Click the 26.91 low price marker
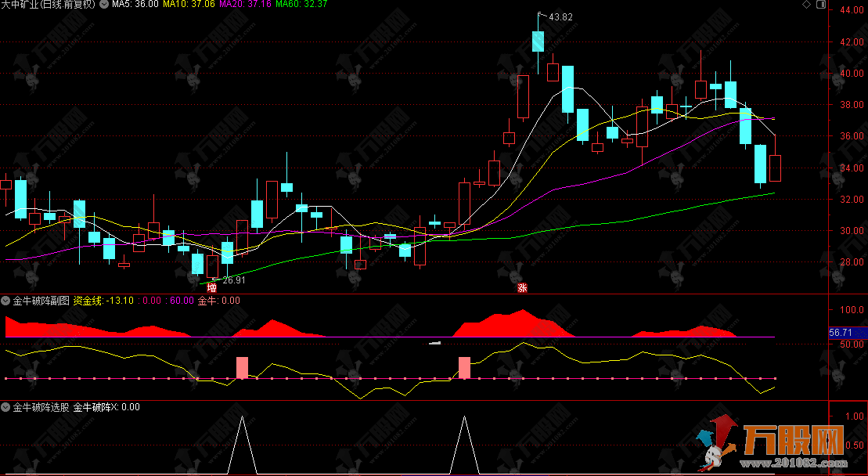Screen dimensions: 868x476 tap(234, 279)
